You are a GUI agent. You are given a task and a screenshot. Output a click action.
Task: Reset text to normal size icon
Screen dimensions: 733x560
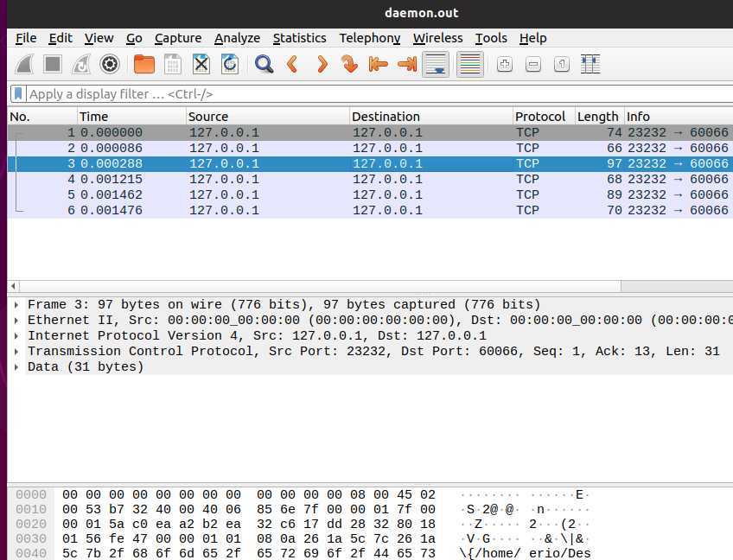point(562,64)
